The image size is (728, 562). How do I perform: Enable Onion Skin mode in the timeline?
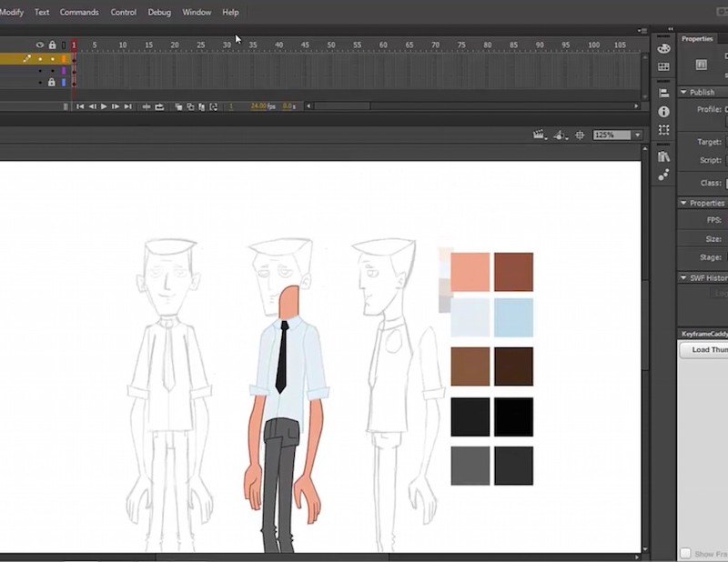tap(178, 106)
